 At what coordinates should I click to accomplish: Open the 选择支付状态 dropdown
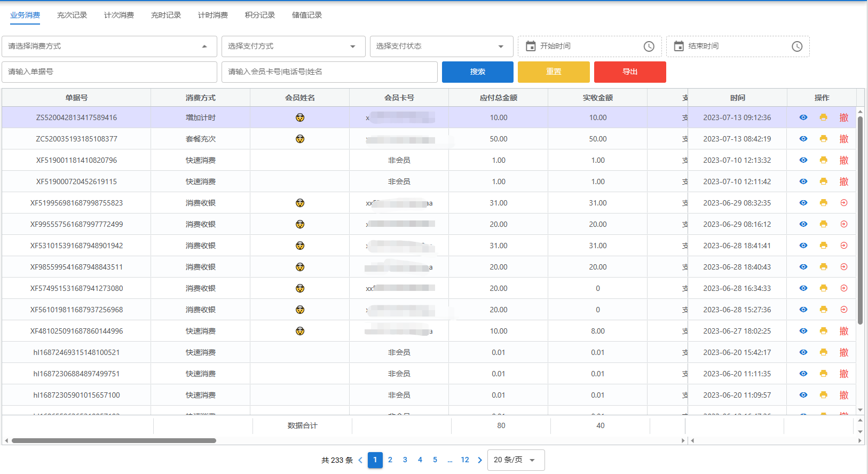pyautogui.click(x=441, y=46)
